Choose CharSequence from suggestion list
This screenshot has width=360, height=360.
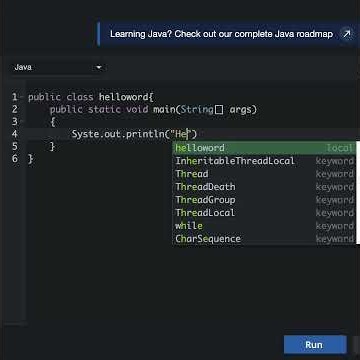coord(264,239)
